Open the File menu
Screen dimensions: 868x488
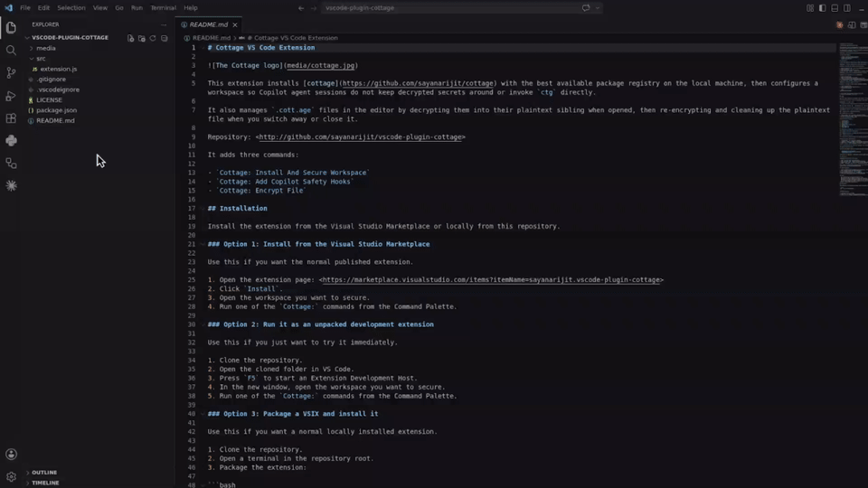25,8
